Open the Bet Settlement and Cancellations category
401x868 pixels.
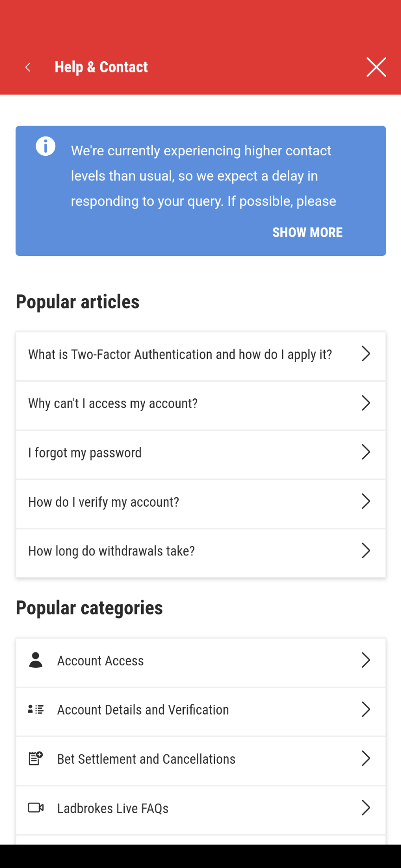[146, 759]
